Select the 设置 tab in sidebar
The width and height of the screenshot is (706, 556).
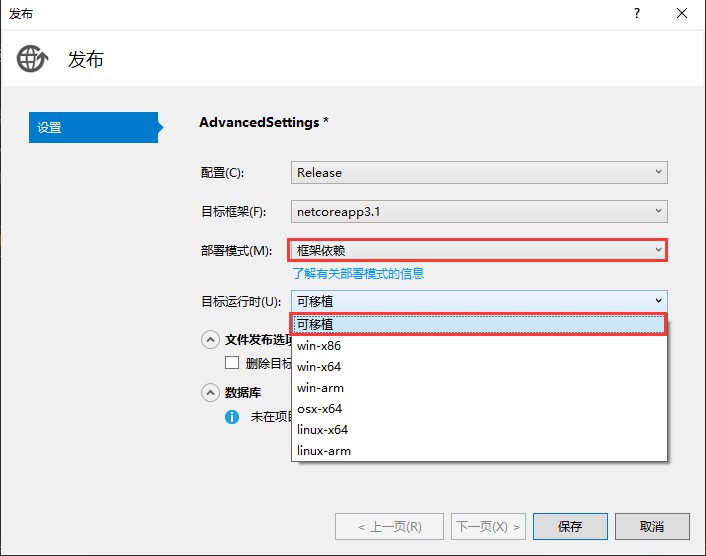click(x=93, y=127)
